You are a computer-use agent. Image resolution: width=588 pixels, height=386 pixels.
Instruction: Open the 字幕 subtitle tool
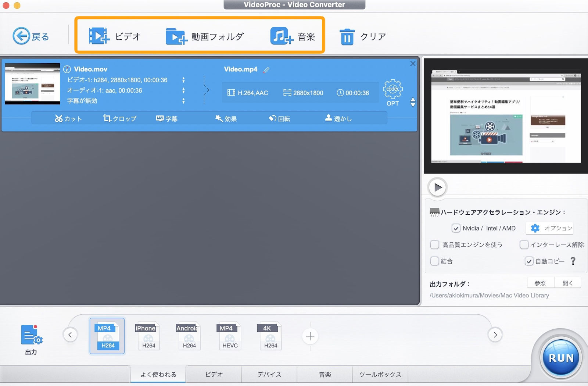(167, 118)
